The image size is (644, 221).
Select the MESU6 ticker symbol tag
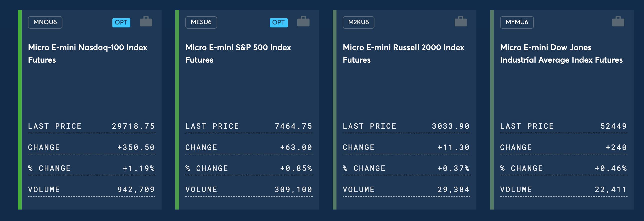(x=201, y=22)
